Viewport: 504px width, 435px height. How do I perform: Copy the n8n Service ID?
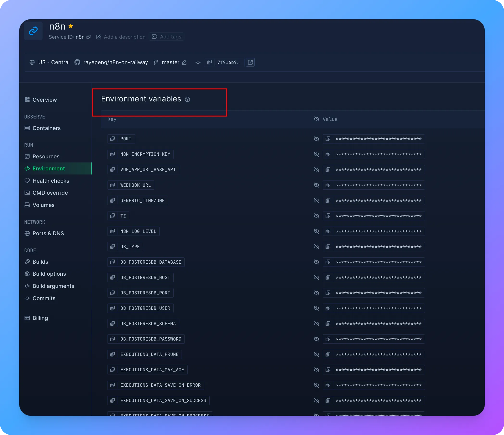coord(88,37)
